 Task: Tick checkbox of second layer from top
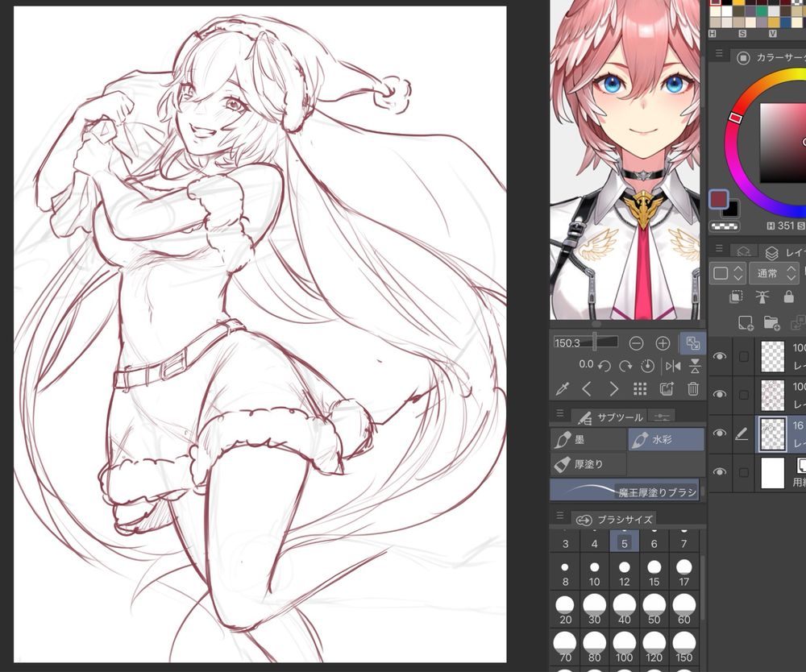click(743, 395)
